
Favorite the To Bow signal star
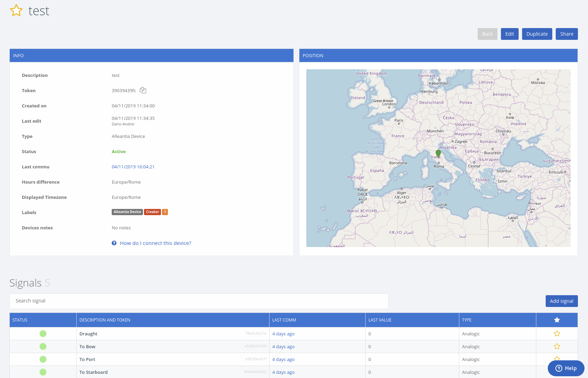tap(557, 346)
